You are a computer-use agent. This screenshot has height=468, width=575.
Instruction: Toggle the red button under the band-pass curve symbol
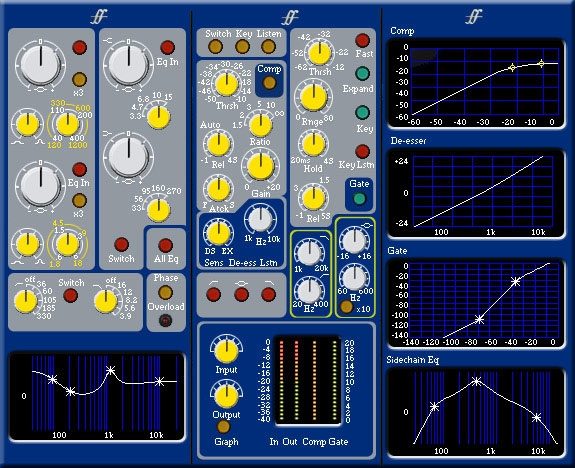click(241, 295)
